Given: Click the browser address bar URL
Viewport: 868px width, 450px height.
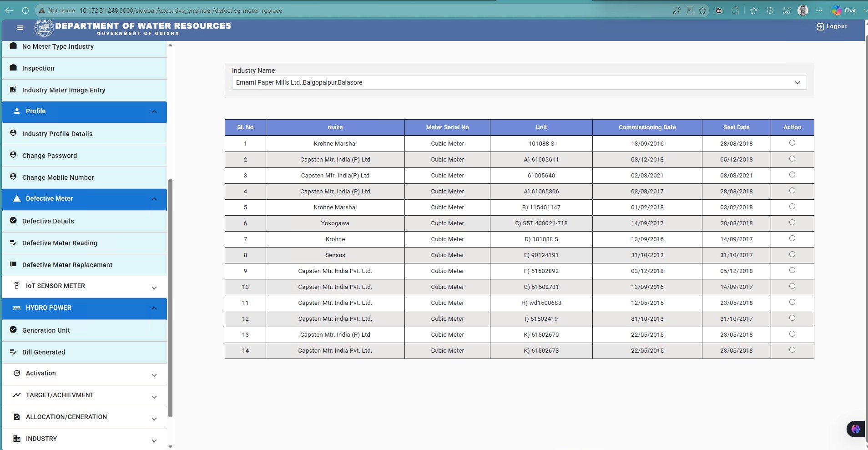Looking at the screenshot, I should click(181, 10).
